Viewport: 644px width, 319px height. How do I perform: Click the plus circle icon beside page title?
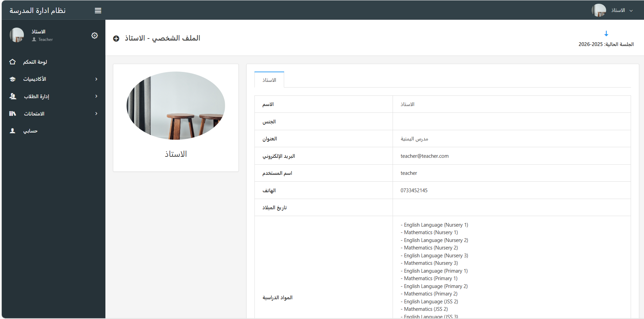[116, 39]
